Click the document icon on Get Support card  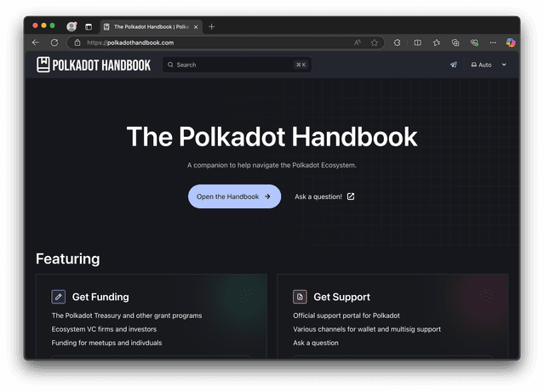point(300,297)
